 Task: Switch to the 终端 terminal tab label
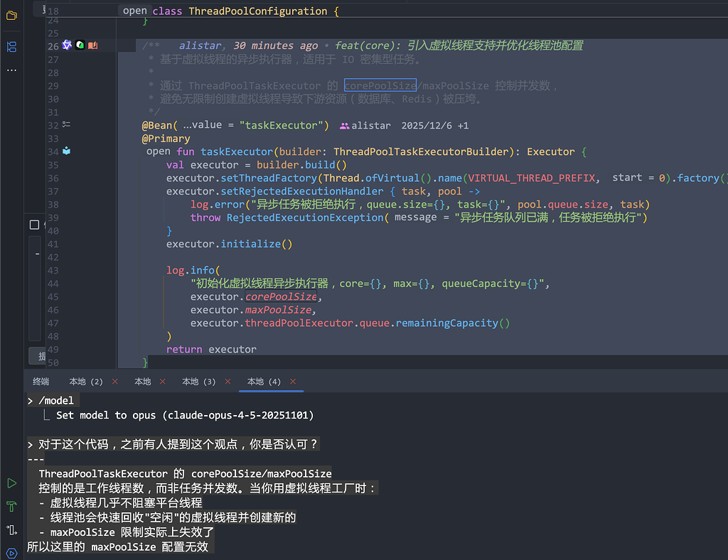41,382
